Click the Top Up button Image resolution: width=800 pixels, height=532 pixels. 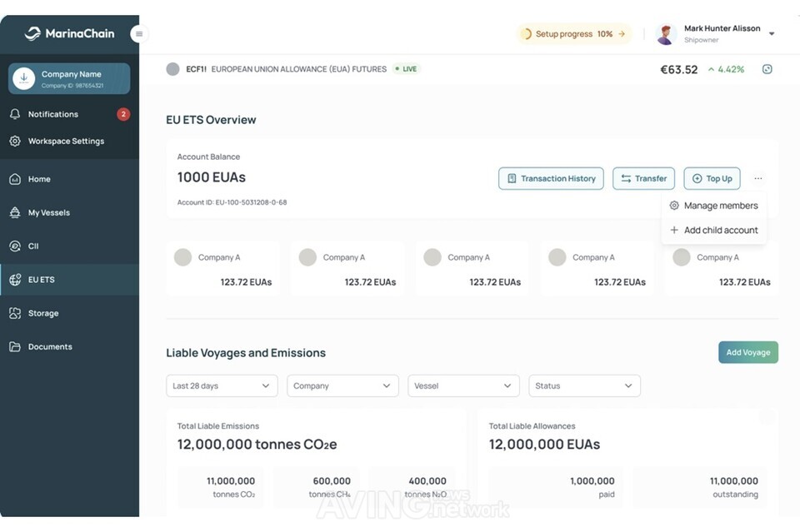tap(712, 178)
